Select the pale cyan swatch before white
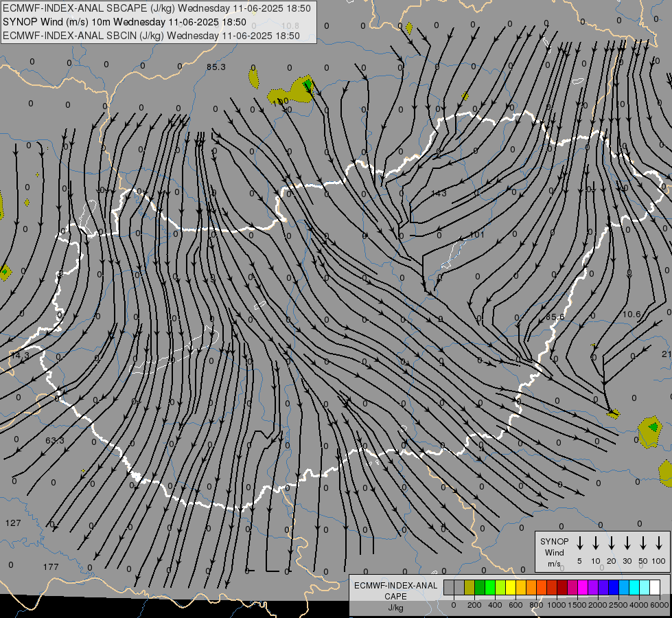The width and height of the screenshot is (672, 618). coord(645,588)
